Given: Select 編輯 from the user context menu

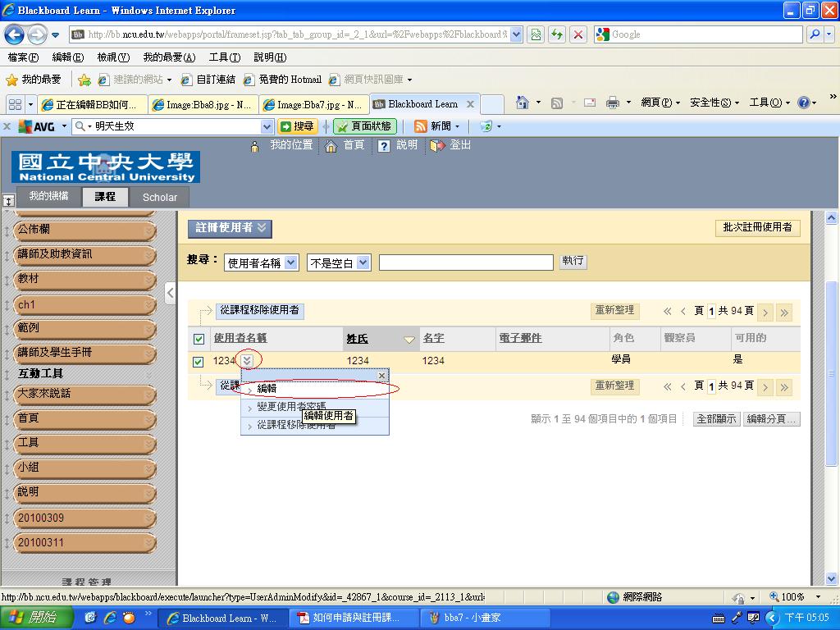Looking at the screenshot, I should coord(267,389).
